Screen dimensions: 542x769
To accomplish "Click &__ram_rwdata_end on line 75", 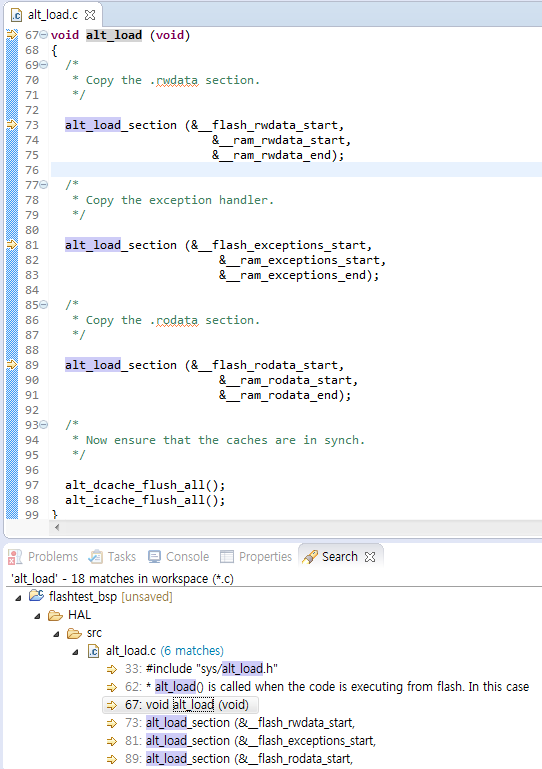I will (271, 155).
